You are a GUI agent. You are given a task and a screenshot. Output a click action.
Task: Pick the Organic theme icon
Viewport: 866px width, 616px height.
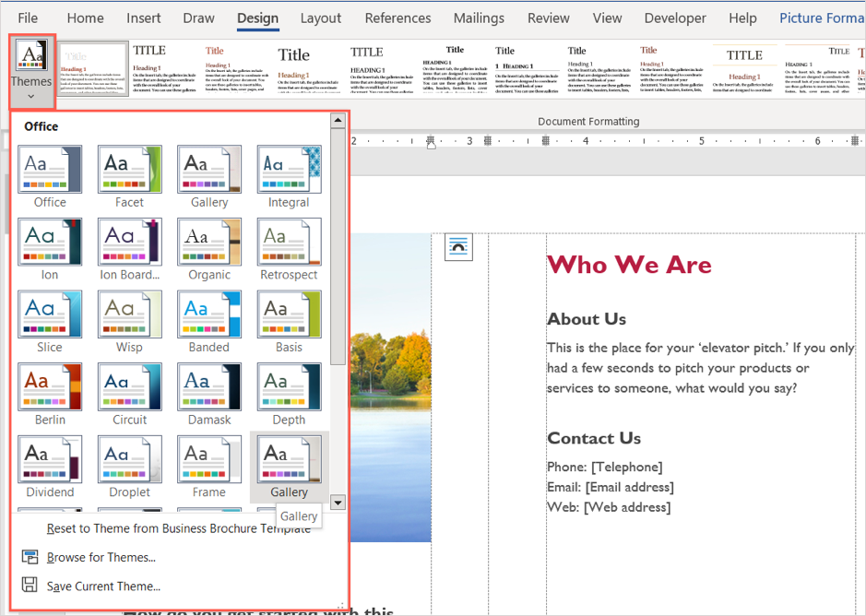(209, 243)
